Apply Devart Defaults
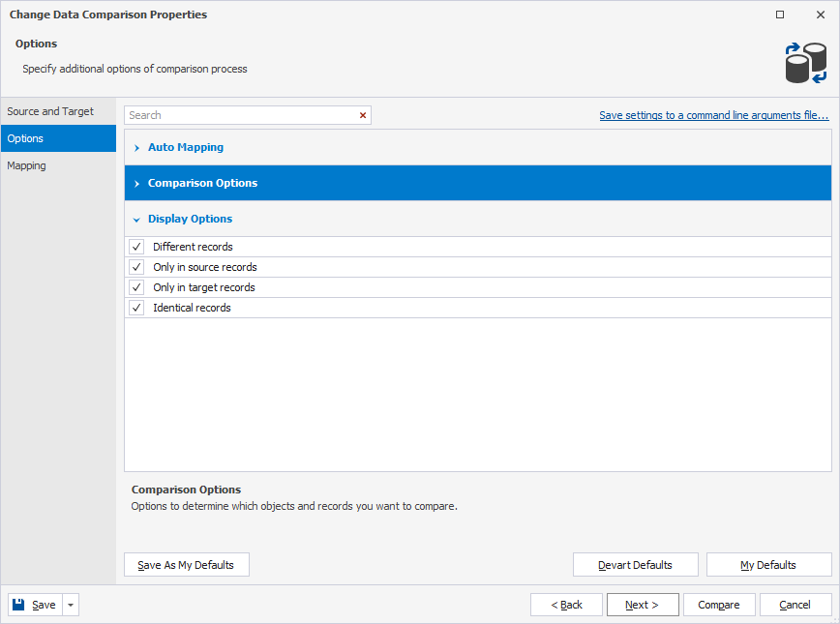 pyautogui.click(x=636, y=564)
